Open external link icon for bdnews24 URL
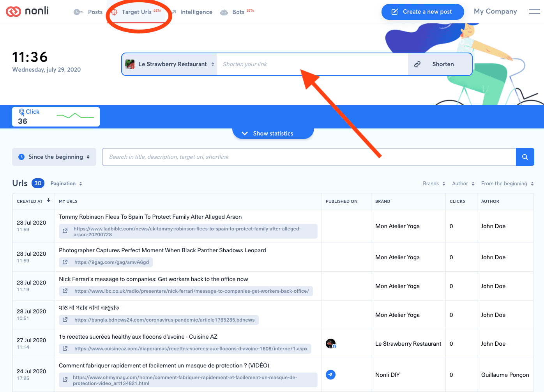Viewport: 544px width, 392px height. click(65, 320)
